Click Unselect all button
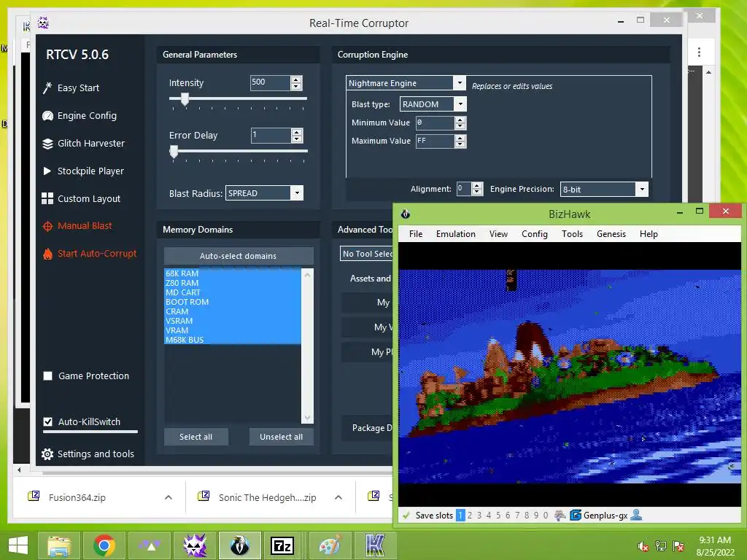This screenshot has height=560, width=747. coord(281,437)
